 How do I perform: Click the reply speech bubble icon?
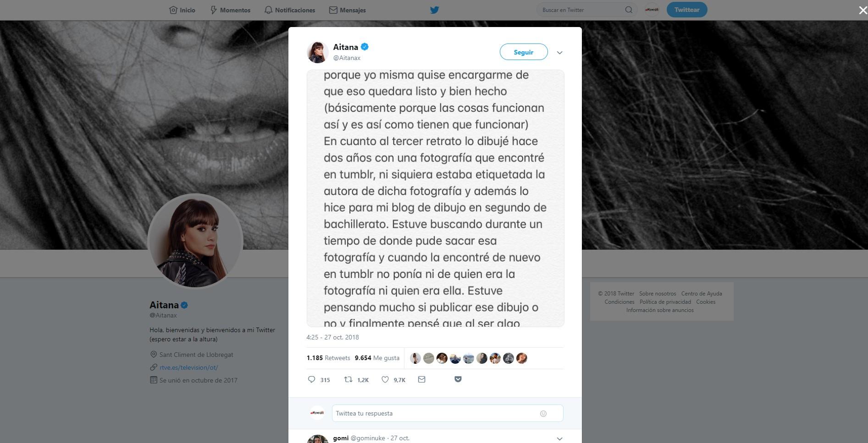[311, 379]
